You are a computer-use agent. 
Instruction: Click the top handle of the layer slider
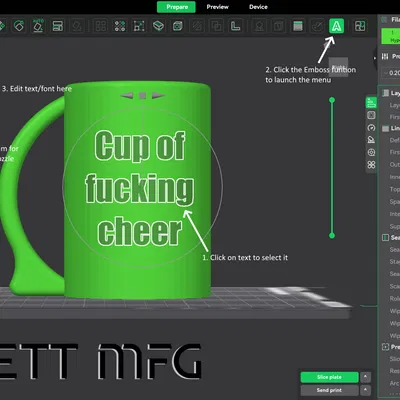pyautogui.click(x=332, y=100)
